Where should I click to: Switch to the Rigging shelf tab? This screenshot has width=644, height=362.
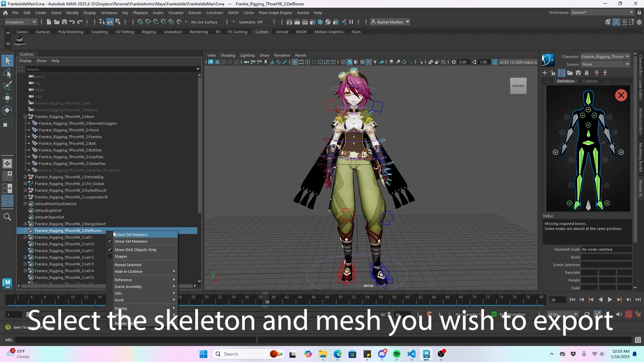149,32
